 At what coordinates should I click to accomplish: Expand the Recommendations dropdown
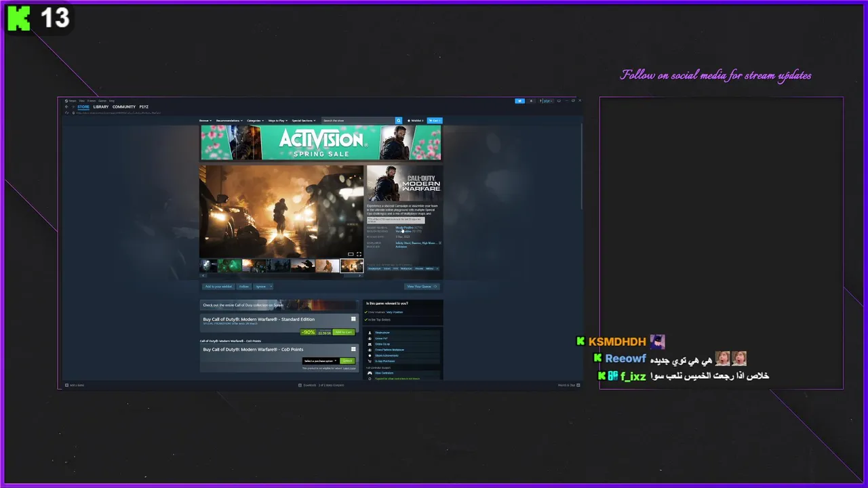tap(229, 121)
